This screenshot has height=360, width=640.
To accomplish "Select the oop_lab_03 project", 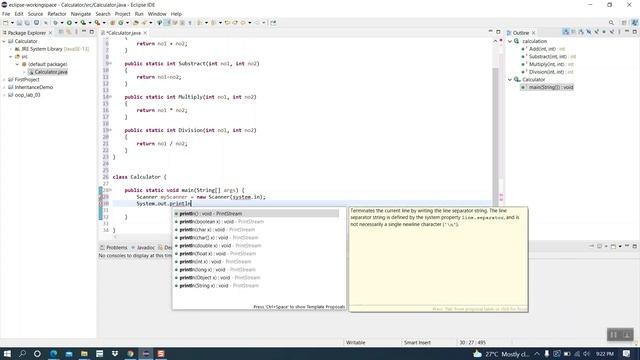I will pyautogui.click(x=27, y=95).
